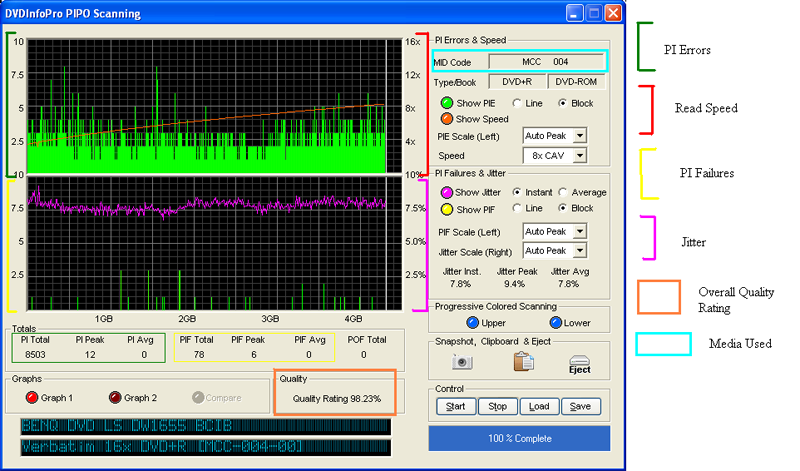This screenshot has height=471, width=800.
Task: Take a snapshot with the camera icon
Action: (x=462, y=362)
